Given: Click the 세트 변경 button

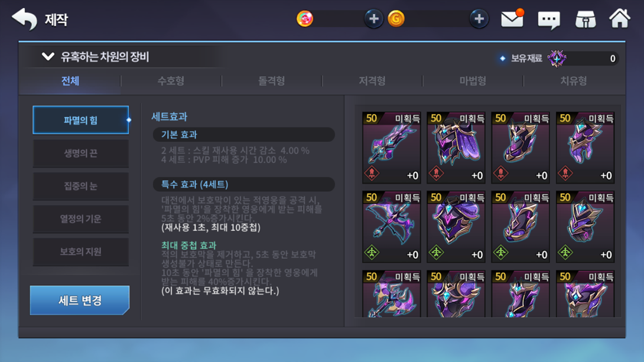Looking at the screenshot, I should 80,301.
